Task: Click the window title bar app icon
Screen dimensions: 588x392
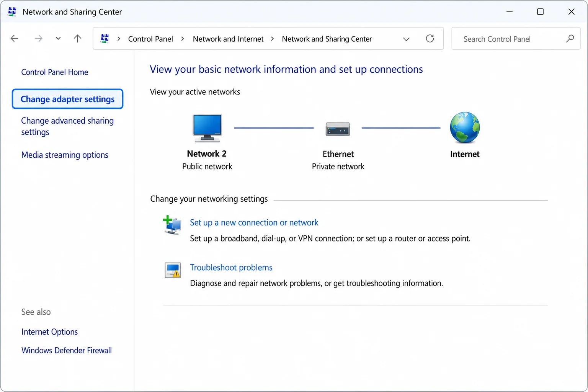Action: (x=12, y=11)
